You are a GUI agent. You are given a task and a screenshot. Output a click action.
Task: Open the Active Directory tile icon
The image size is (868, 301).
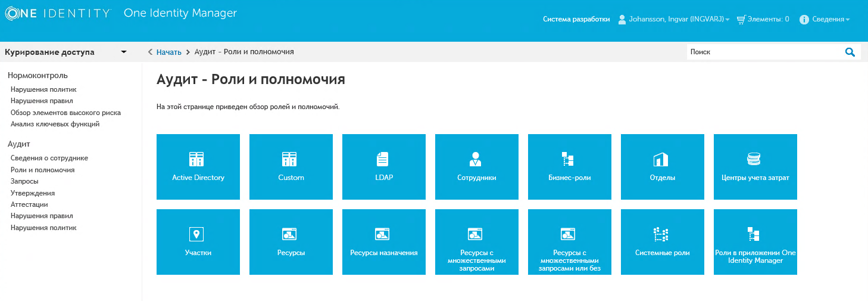click(196, 159)
